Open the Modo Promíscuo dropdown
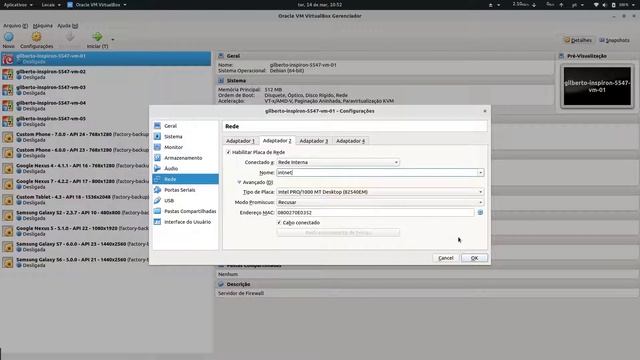Image resolution: width=640 pixels, height=360 pixels. pyautogui.click(x=380, y=202)
